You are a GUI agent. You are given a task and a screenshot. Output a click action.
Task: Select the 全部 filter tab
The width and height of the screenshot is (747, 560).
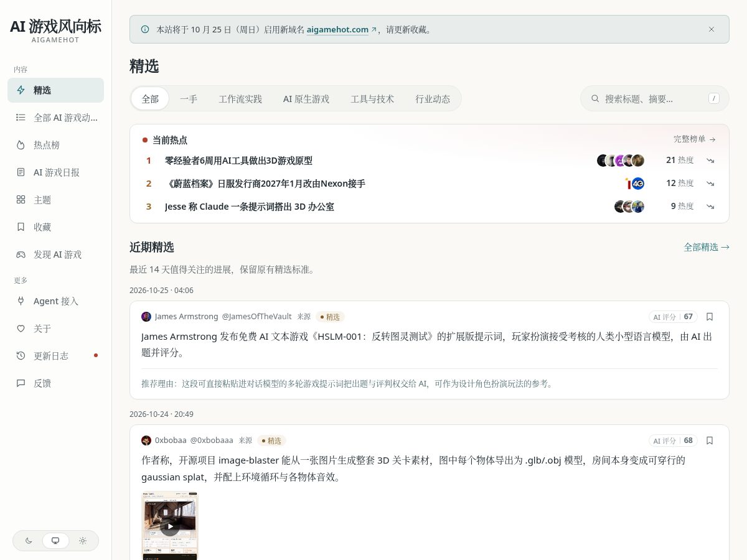click(150, 98)
